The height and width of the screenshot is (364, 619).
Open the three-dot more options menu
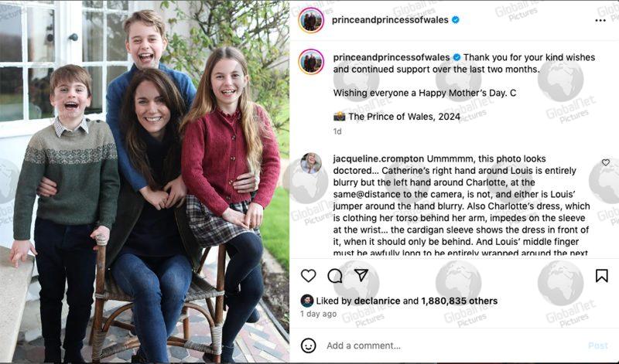[600, 21]
